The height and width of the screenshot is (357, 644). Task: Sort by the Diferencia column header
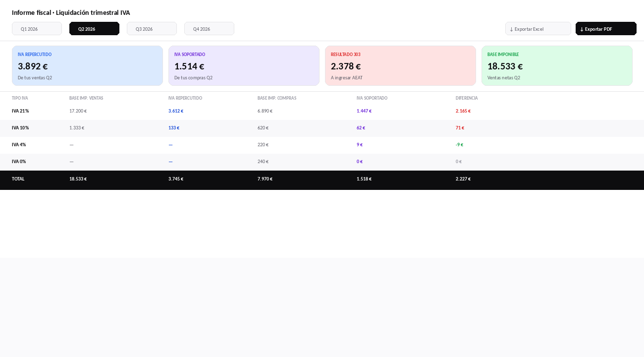[x=467, y=98]
